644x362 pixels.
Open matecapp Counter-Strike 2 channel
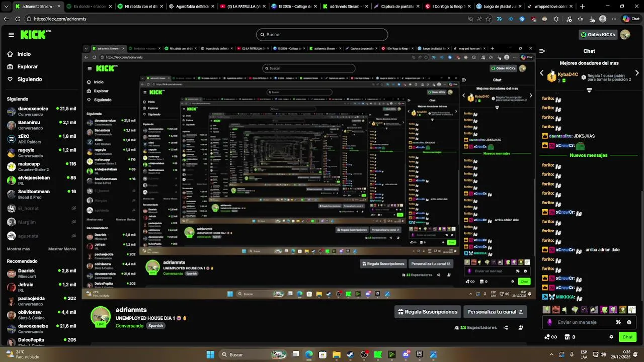tap(41, 166)
